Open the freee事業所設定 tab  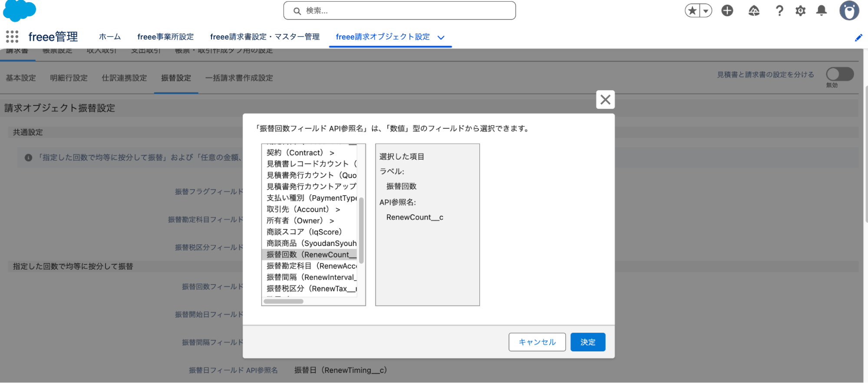coord(165,37)
